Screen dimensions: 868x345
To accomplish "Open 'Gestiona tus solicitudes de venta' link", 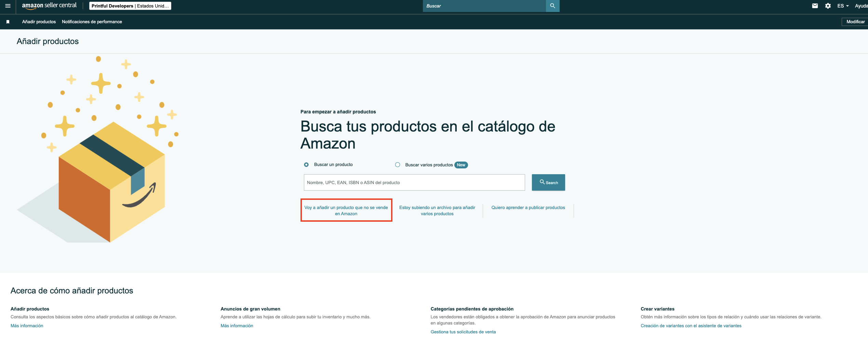I will pyautogui.click(x=463, y=332).
